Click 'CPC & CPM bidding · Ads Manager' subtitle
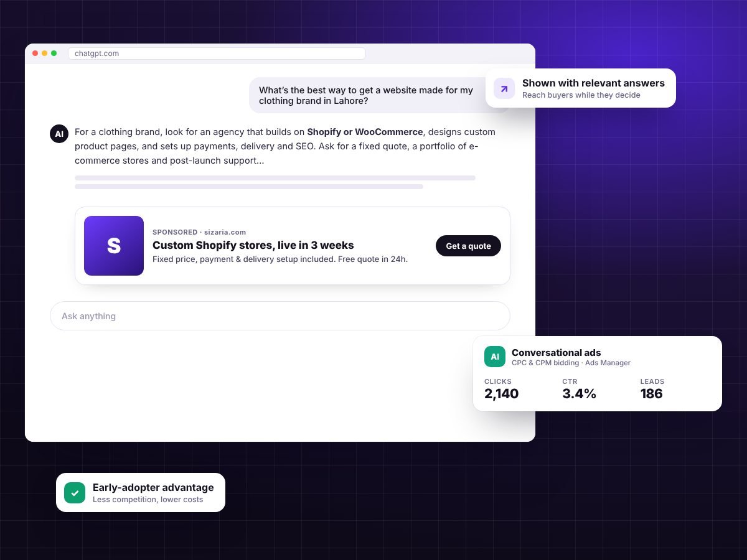747x560 pixels. coord(571,363)
